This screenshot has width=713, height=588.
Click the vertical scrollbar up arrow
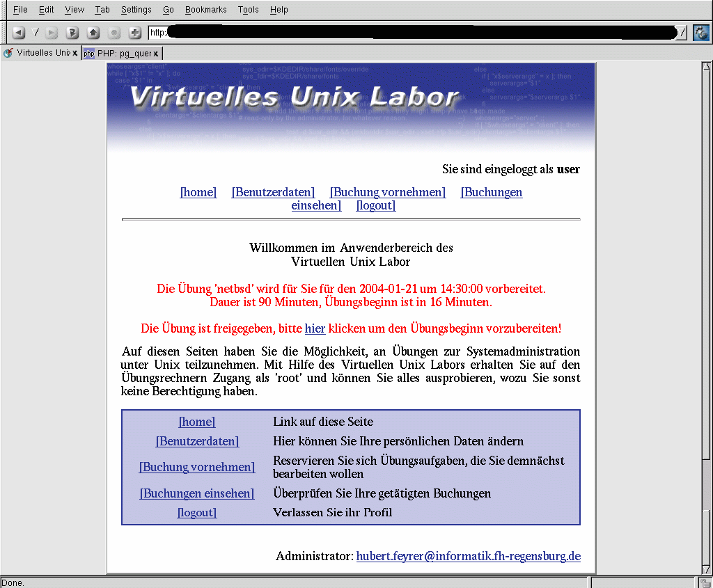tap(706, 67)
